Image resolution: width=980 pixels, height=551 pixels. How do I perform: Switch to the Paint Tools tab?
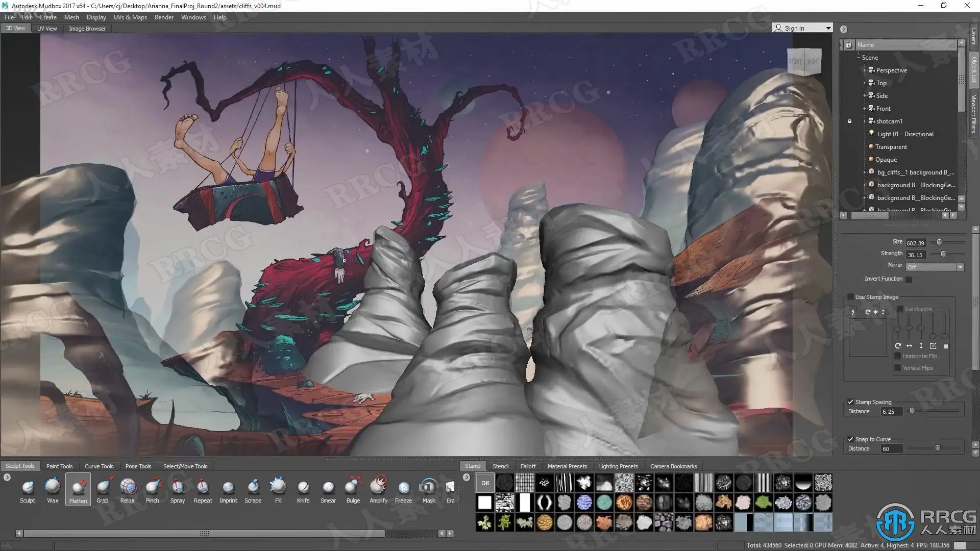tap(59, 466)
